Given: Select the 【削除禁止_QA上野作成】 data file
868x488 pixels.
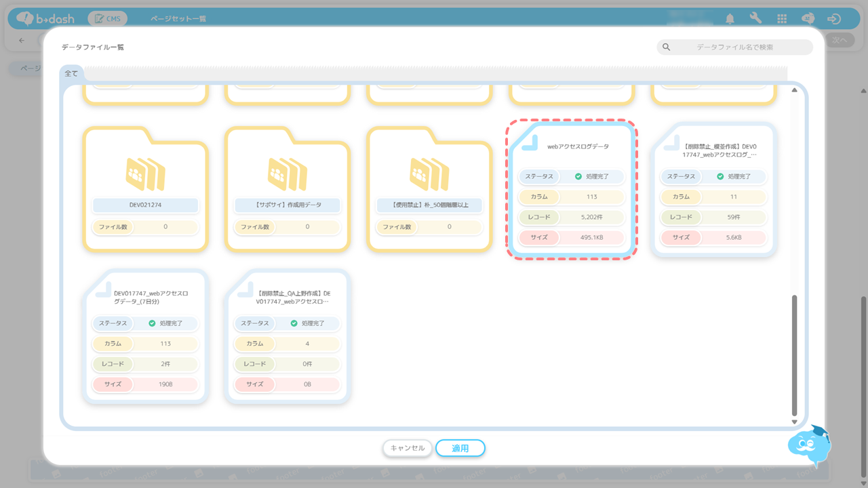Looking at the screenshot, I should pos(288,337).
